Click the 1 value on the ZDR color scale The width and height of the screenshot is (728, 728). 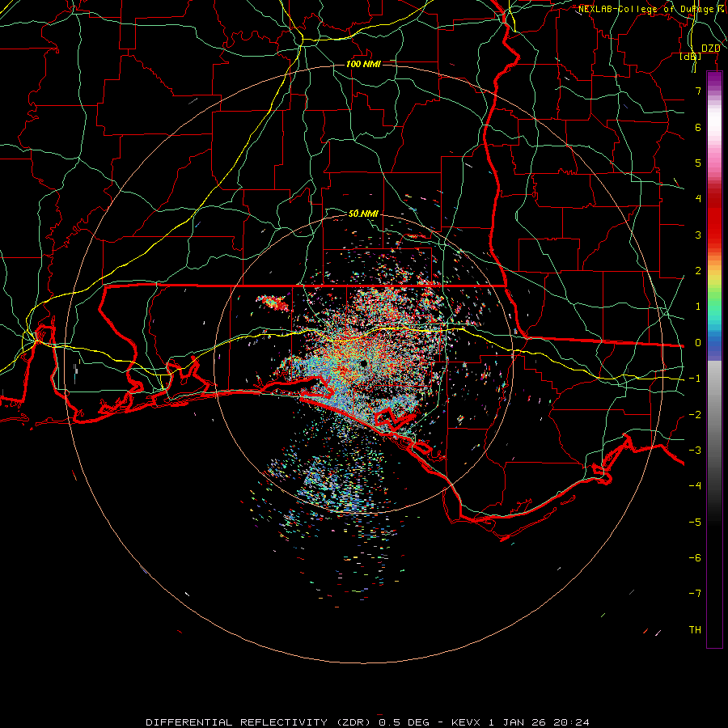tap(698, 307)
